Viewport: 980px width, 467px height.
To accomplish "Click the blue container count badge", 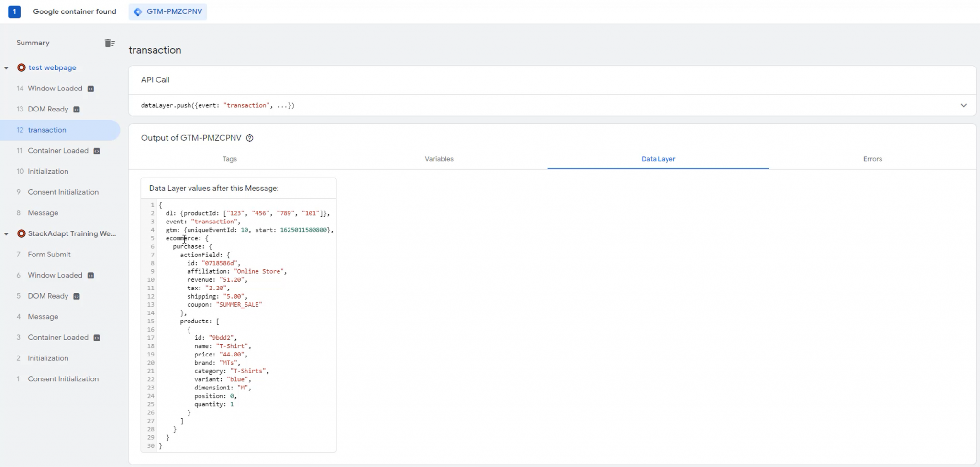I will (x=14, y=11).
